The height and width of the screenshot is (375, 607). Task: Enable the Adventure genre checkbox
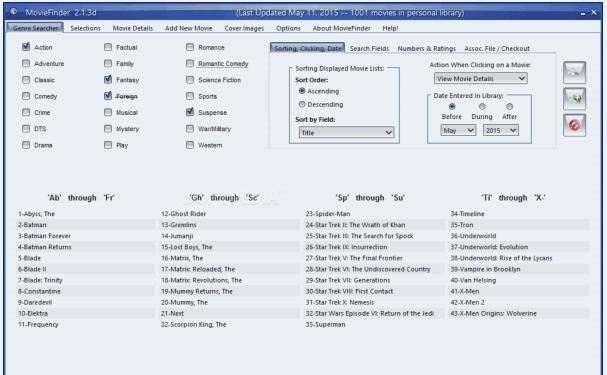(x=26, y=63)
